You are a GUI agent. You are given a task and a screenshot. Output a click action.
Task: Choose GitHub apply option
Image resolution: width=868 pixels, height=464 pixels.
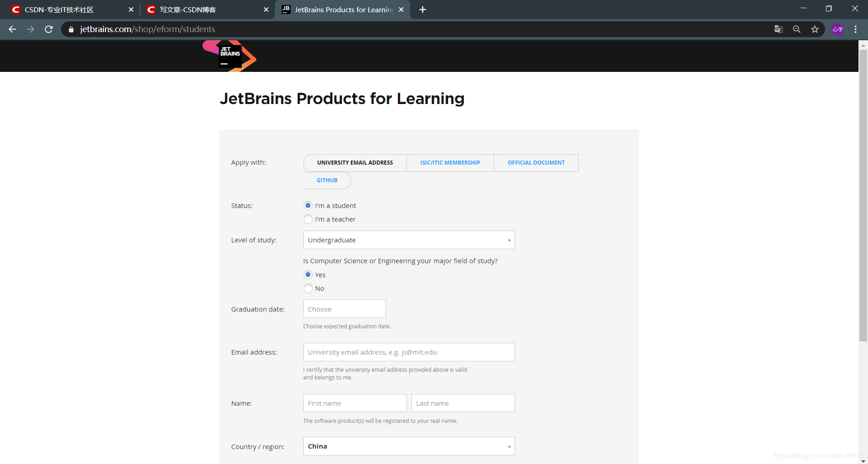point(327,180)
